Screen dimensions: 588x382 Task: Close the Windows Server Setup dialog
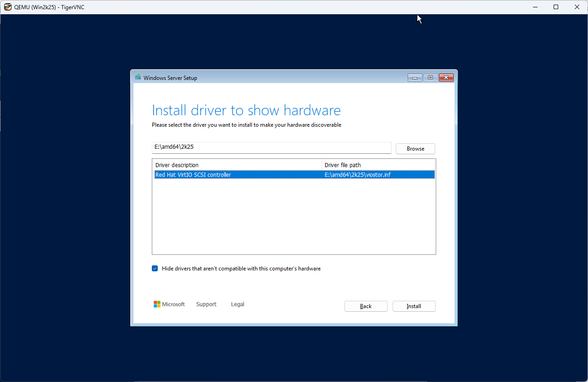click(446, 78)
